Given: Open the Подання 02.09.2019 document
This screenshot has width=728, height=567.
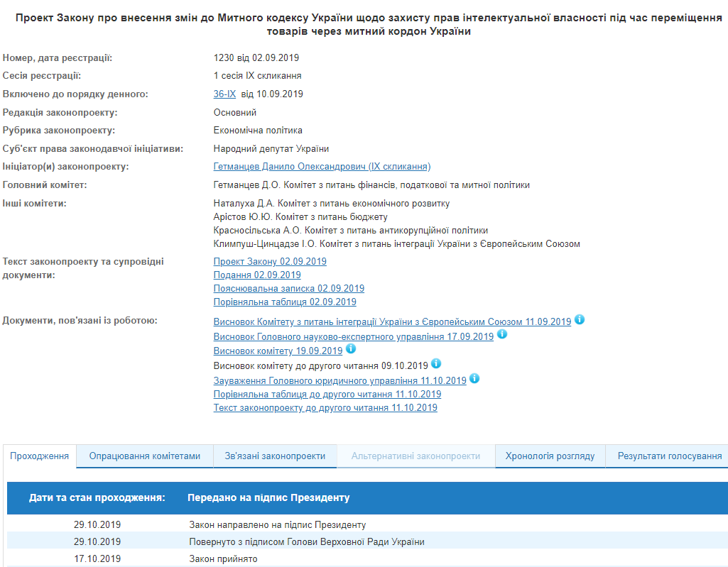Looking at the screenshot, I should click(x=257, y=275).
